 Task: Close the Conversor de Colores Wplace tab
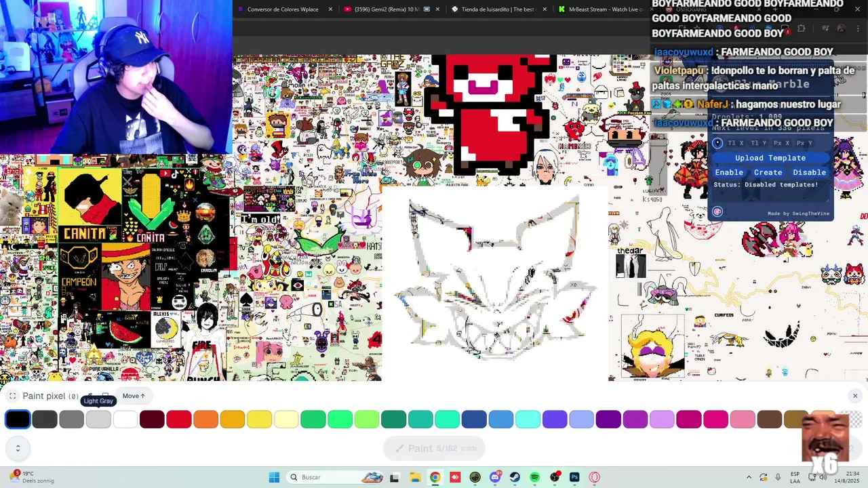330,9
